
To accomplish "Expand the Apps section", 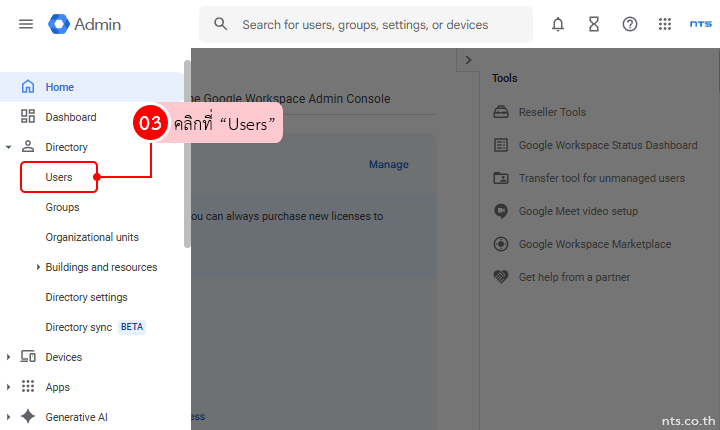I will [9, 387].
